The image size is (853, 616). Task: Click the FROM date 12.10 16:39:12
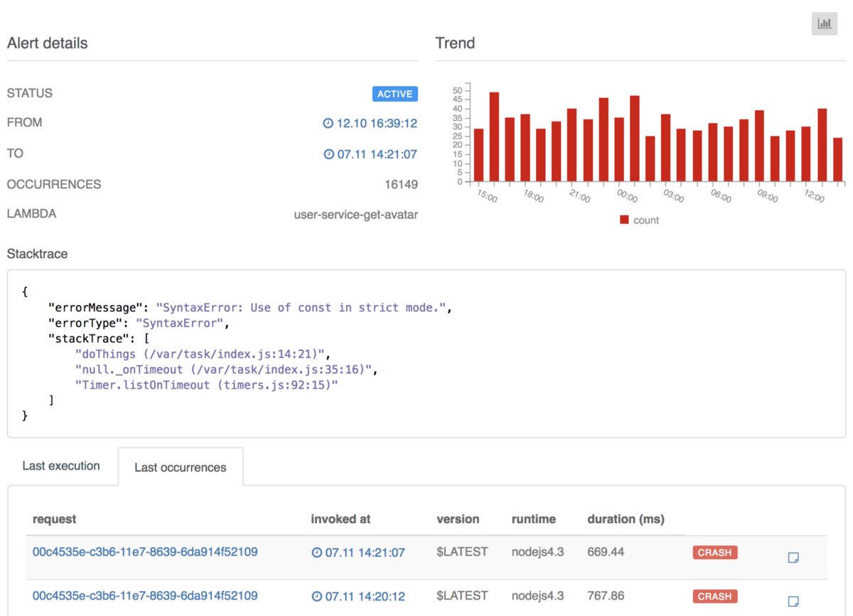(x=377, y=123)
